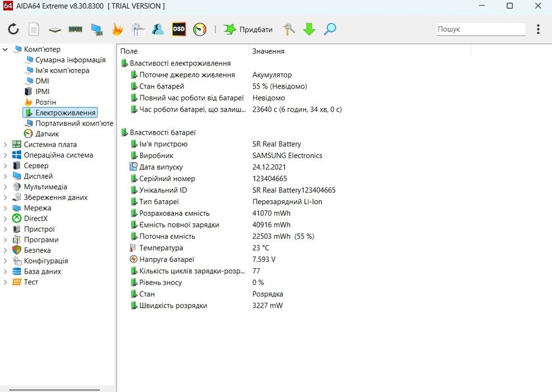Viewport: 552px width, 392px height.
Task: Click the magnifier search icon
Action: click(330, 29)
